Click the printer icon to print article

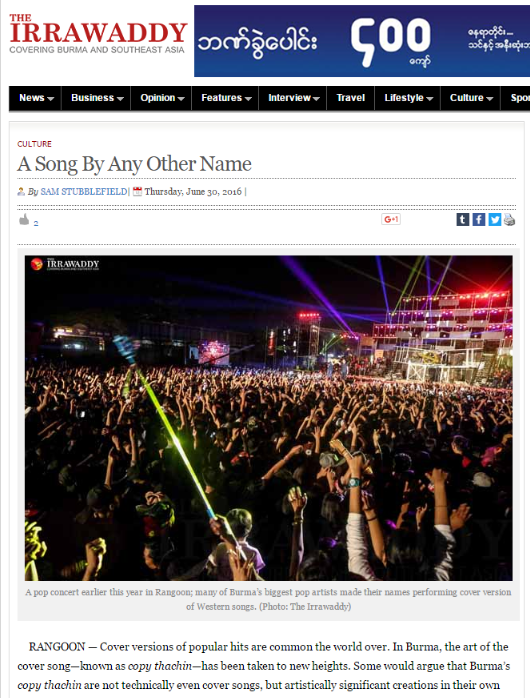510,220
